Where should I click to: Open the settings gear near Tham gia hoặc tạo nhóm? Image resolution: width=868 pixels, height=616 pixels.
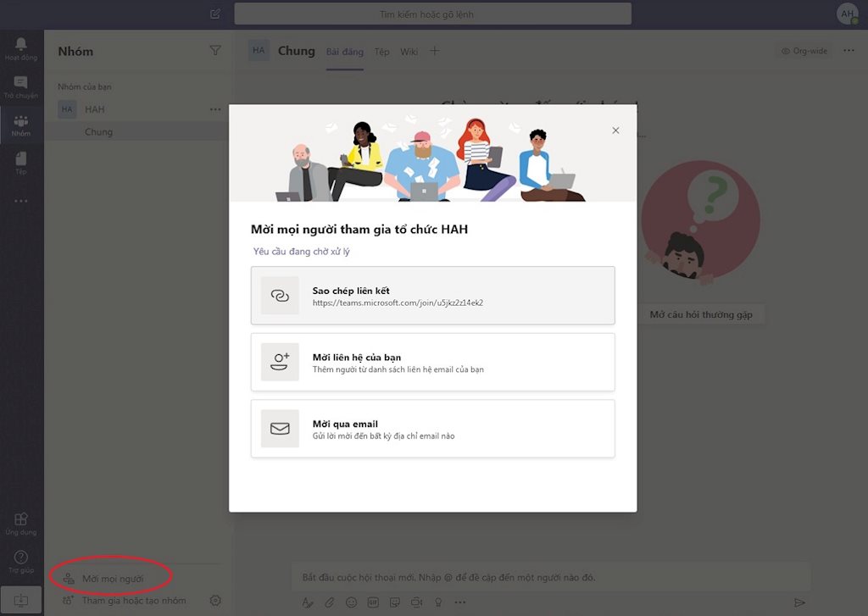215,601
